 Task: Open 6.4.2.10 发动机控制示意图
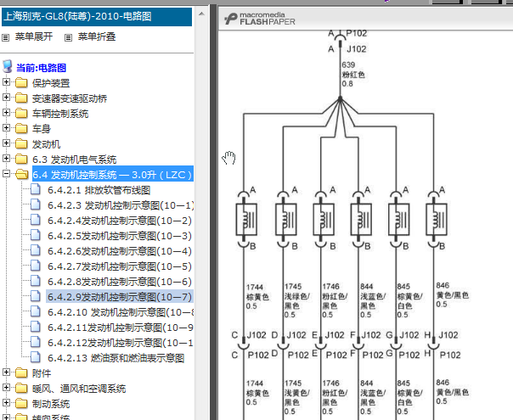click(x=121, y=312)
